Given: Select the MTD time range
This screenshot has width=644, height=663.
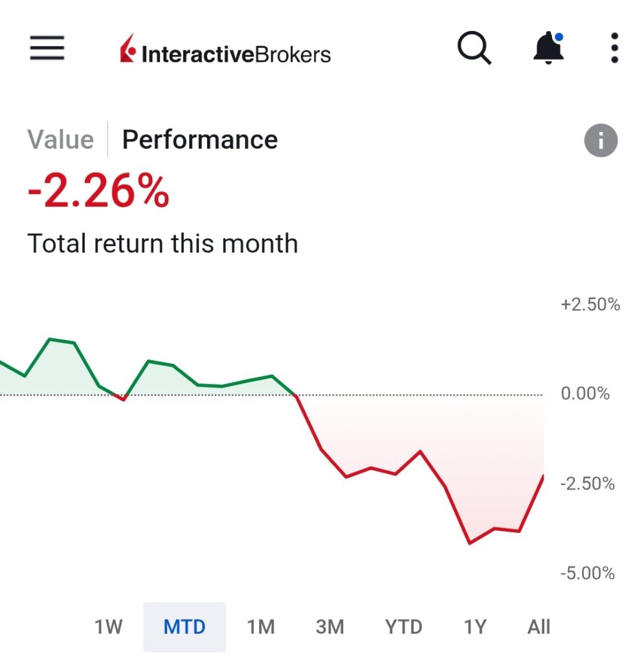Looking at the screenshot, I should click(184, 627).
